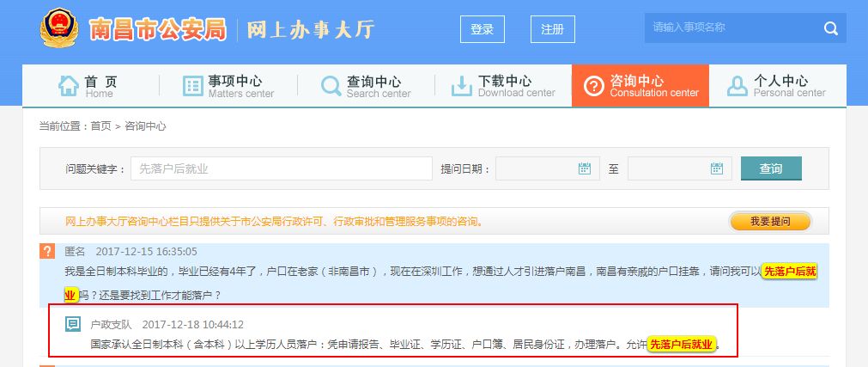
Task: Click the police badge logo
Action: pos(59,28)
